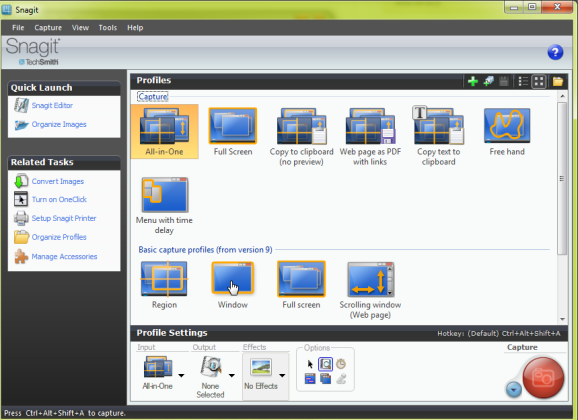This screenshot has width=578, height=420.
Task: Open Setup Snagit Printer link
Action: tap(64, 218)
